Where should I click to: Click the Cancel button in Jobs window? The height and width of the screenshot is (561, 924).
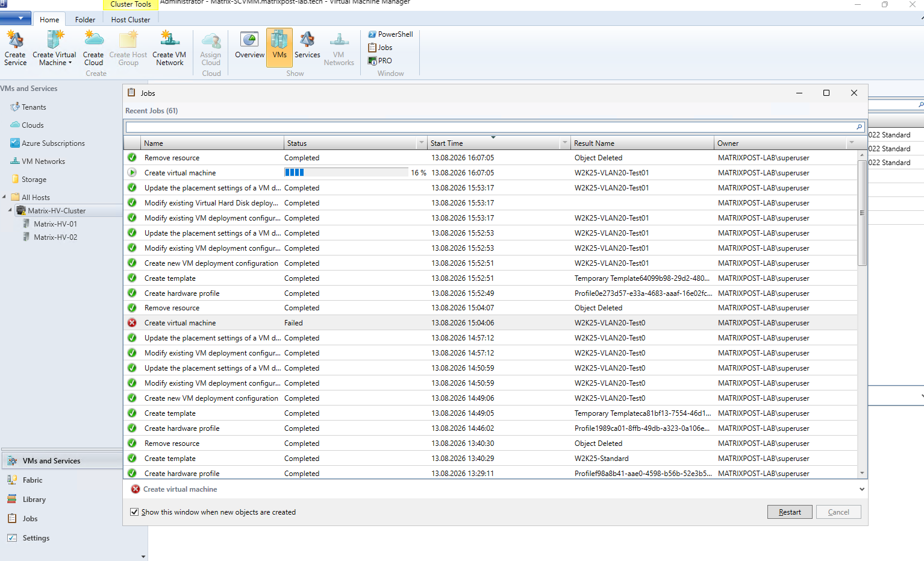[838, 512]
